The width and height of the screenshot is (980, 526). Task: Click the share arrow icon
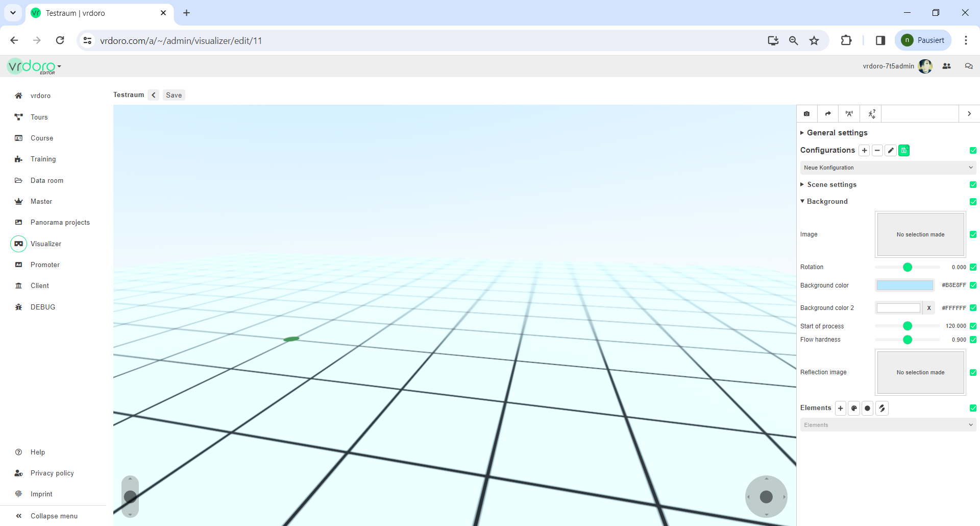click(x=828, y=114)
